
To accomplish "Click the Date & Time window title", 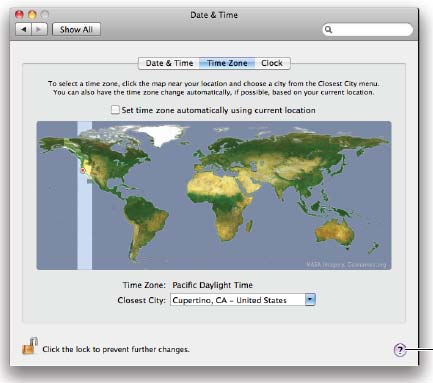I will [x=214, y=15].
